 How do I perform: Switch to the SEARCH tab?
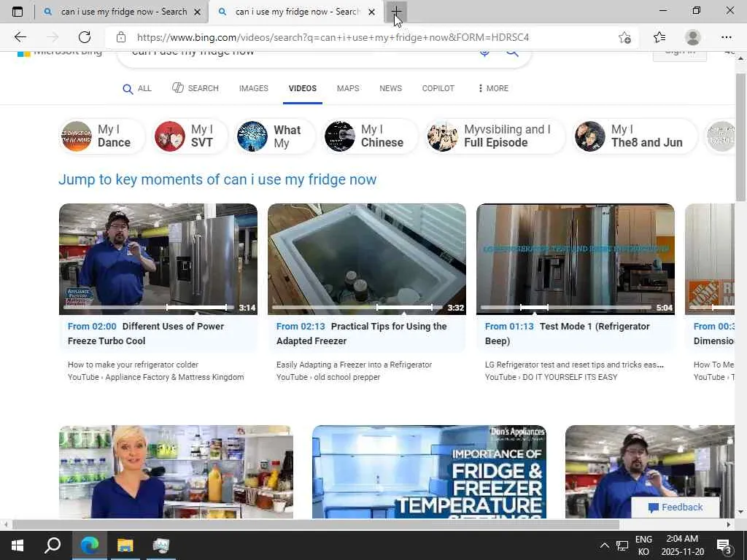tap(196, 88)
